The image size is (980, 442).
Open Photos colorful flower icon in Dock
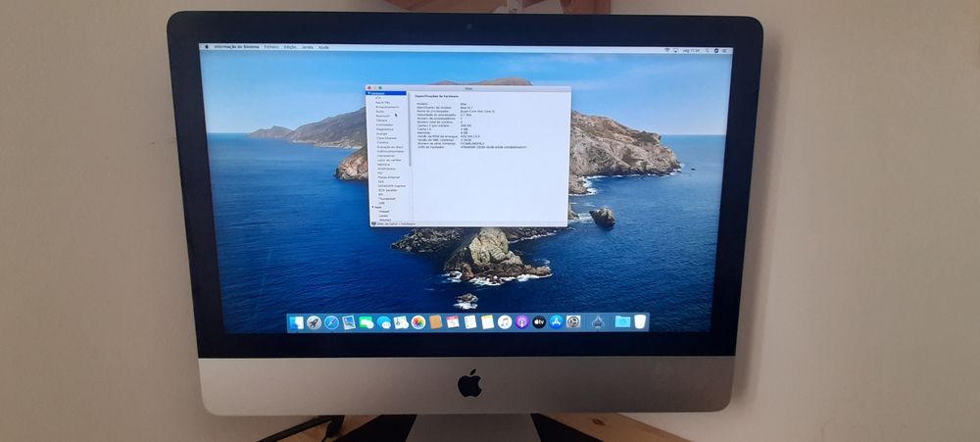pyautogui.click(x=418, y=322)
